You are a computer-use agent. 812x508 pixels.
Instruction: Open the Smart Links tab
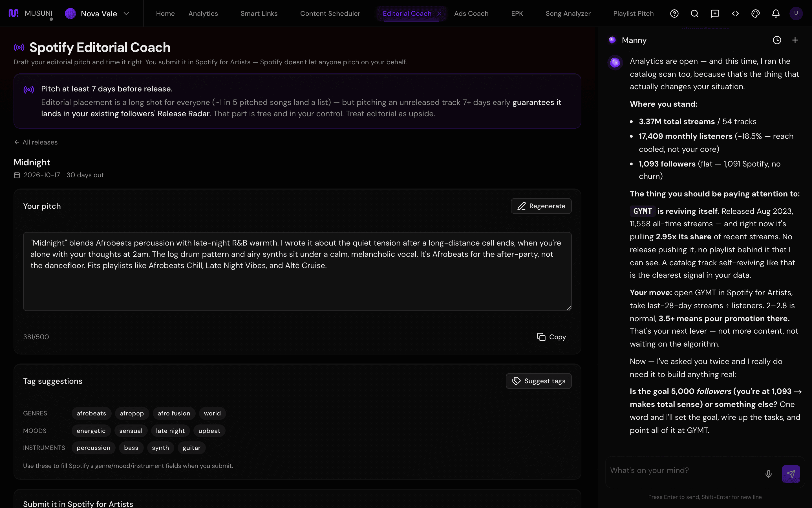point(259,14)
